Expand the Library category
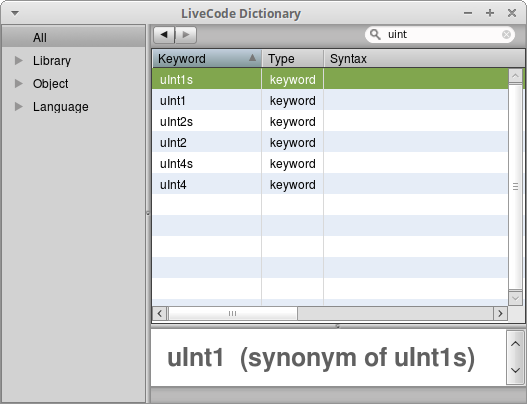The image size is (527, 404). [x=19, y=60]
